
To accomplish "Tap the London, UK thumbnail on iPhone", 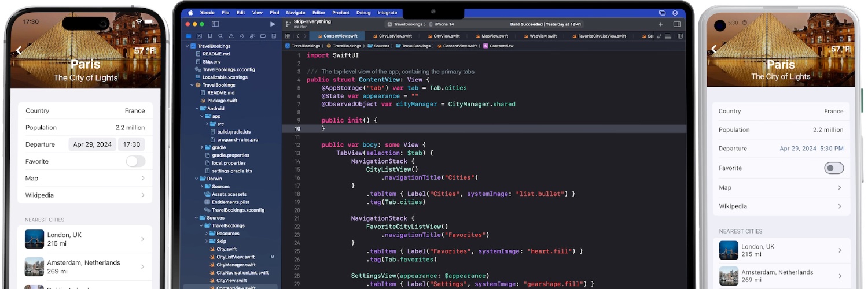I will pos(35,239).
